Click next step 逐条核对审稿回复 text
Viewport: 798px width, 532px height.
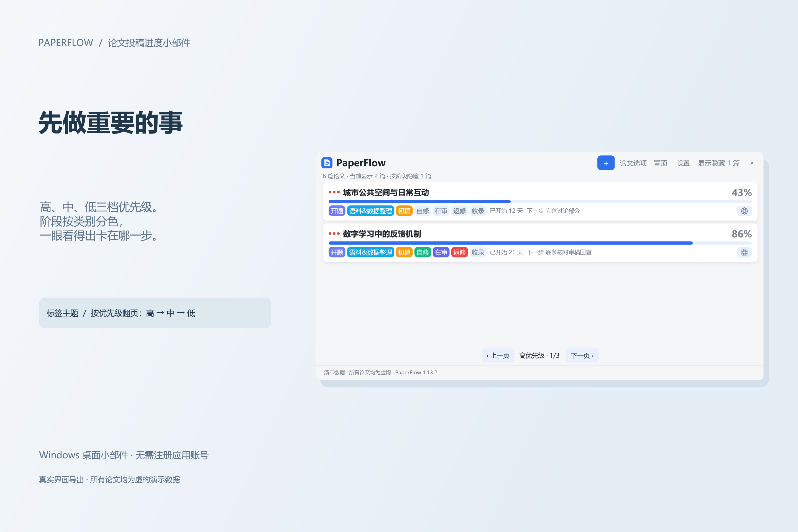tap(568, 252)
